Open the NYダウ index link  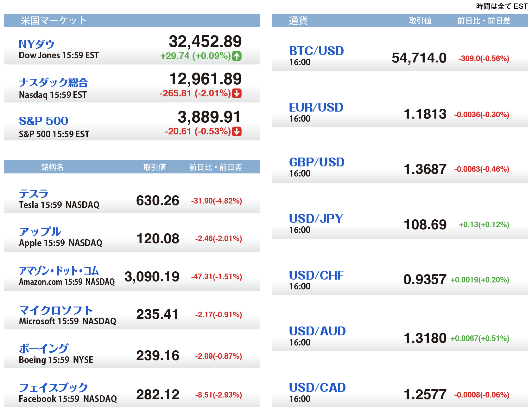pos(36,44)
